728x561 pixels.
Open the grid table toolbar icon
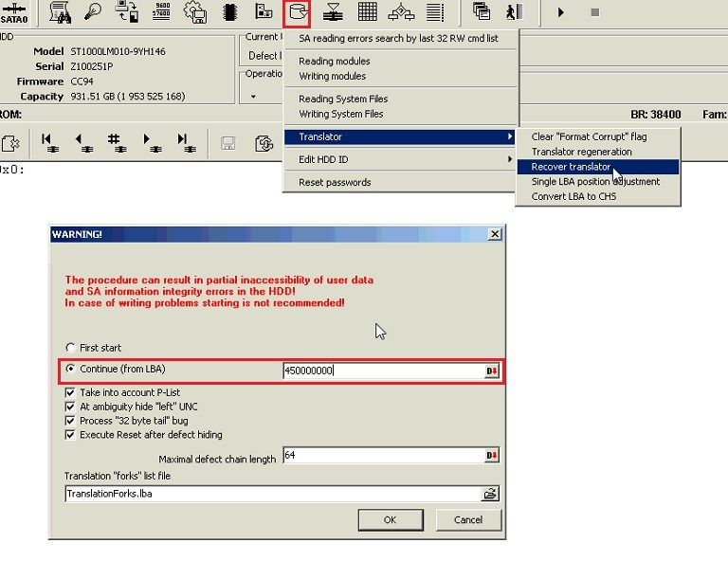[367, 11]
